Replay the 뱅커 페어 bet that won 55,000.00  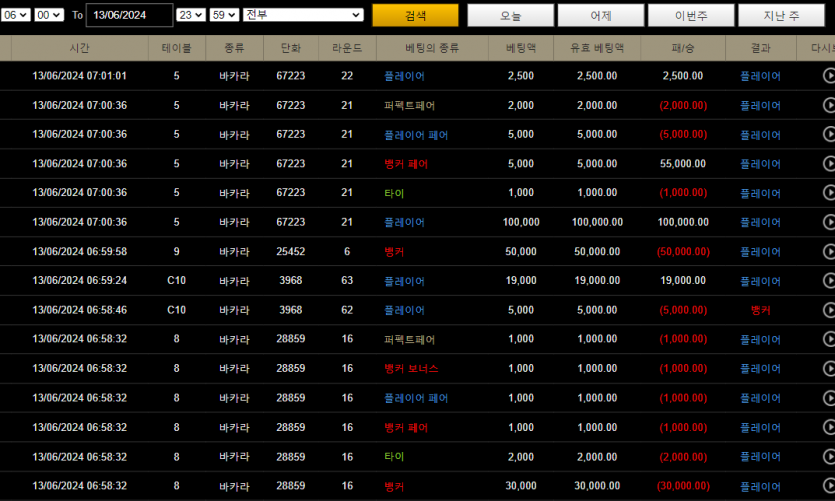pyautogui.click(x=829, y=163)
